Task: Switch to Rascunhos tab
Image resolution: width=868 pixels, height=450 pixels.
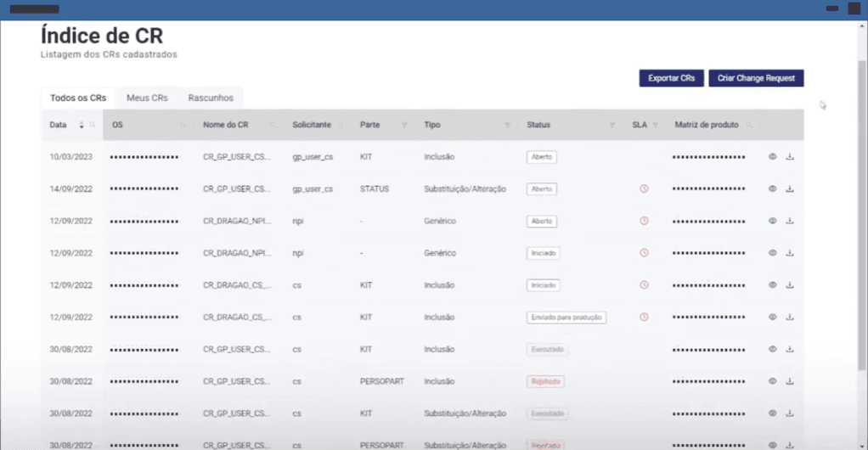Action: [x=211, y=98]
